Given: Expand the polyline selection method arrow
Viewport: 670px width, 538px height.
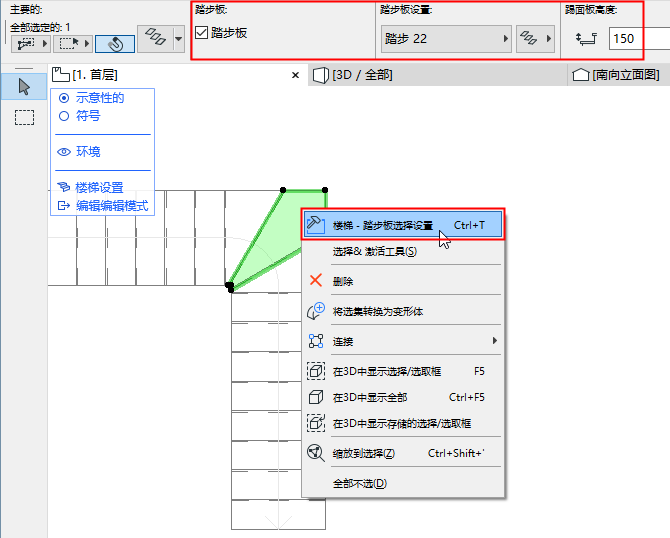Looking at the screenshot, I should 45,44.
